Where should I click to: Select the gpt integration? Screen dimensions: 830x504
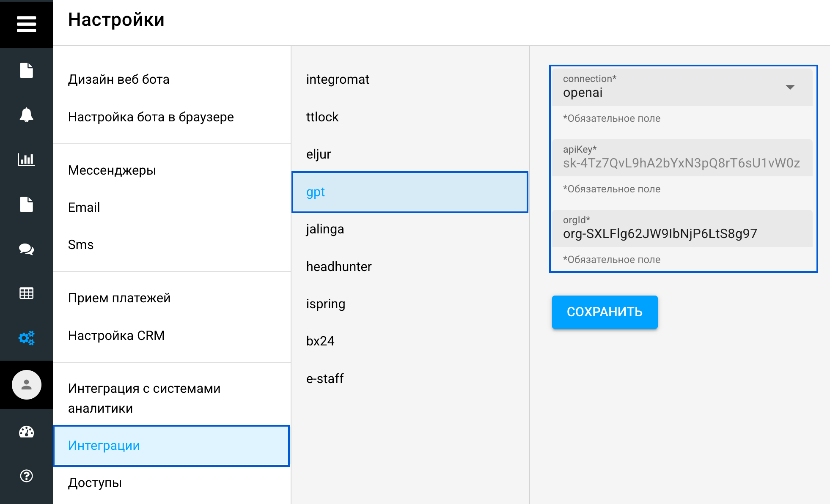coord(410,192)
